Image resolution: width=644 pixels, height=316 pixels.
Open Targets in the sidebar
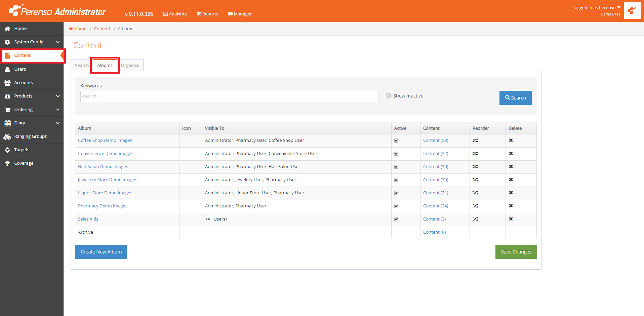tap(32, 150)
